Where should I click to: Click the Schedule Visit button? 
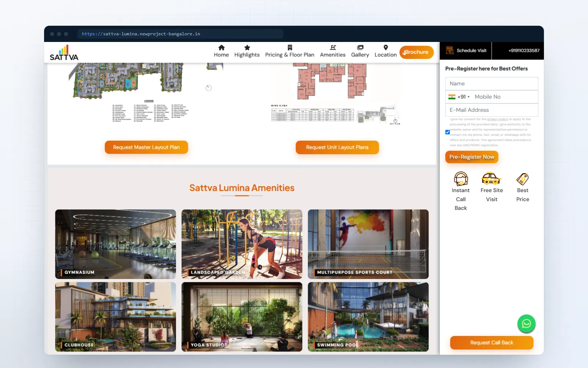pos(466,50)
